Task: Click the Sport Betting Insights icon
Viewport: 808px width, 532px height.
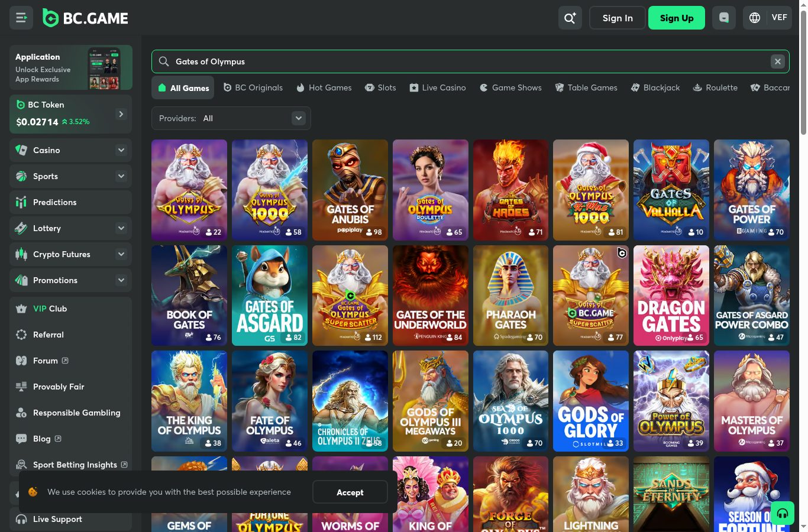Action: (x=21, y=465)
